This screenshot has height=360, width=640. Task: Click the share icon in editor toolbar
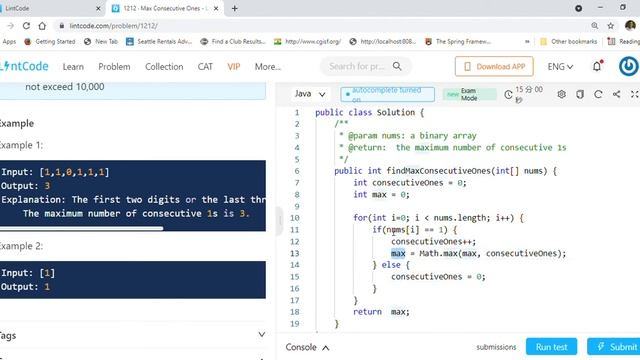click(x=616, y=94)
